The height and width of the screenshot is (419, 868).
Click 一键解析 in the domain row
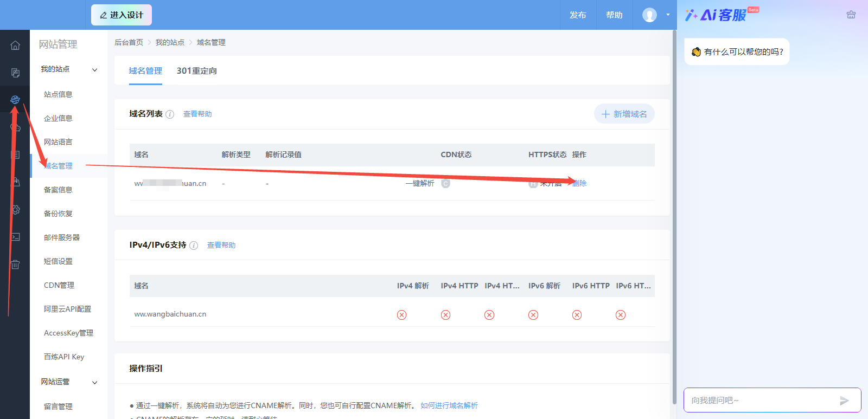tap(420, 184)
